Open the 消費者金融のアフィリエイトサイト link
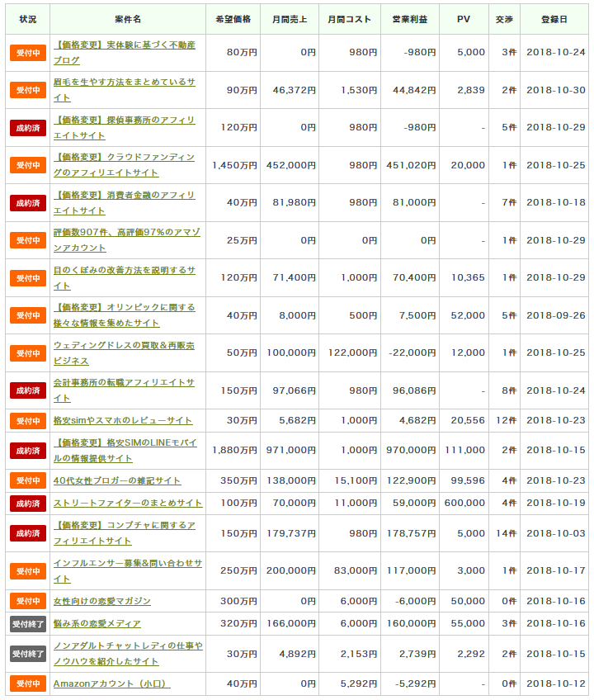 pos(124,196)
